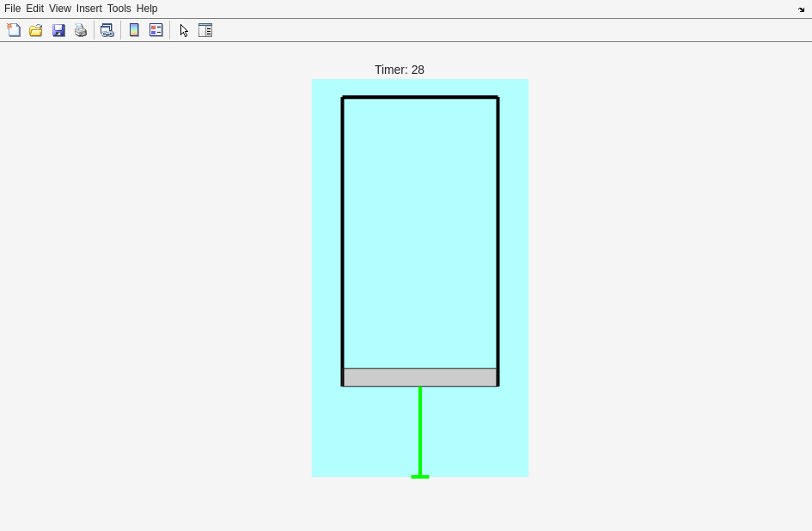
Task: Click the New Figure icon
Action: 14,30
